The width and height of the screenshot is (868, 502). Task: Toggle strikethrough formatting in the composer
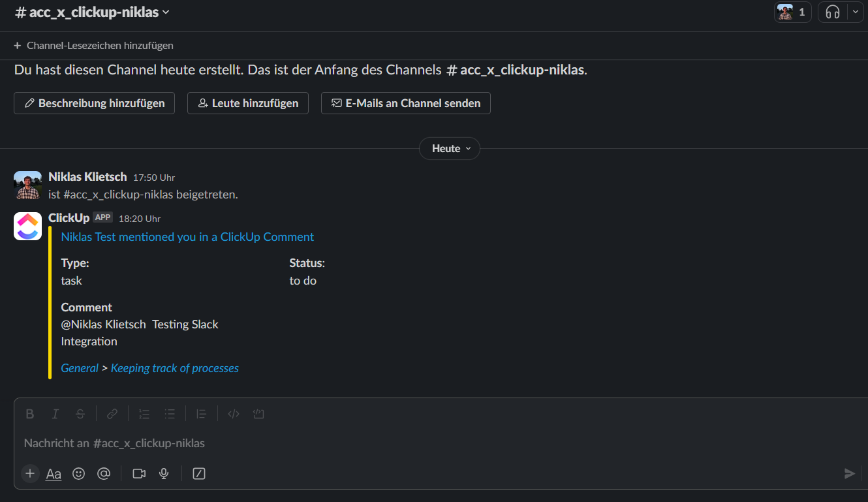pyautogui.click(x=80, y=414)
